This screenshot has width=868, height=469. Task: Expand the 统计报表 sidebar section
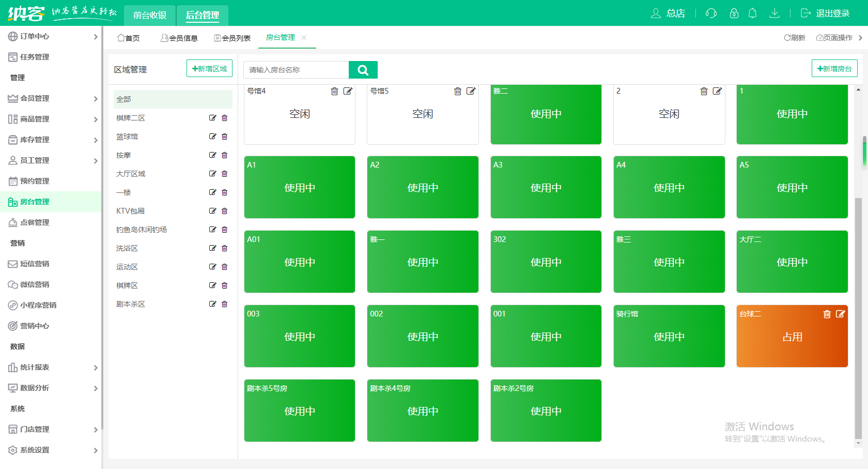[52, 367]
